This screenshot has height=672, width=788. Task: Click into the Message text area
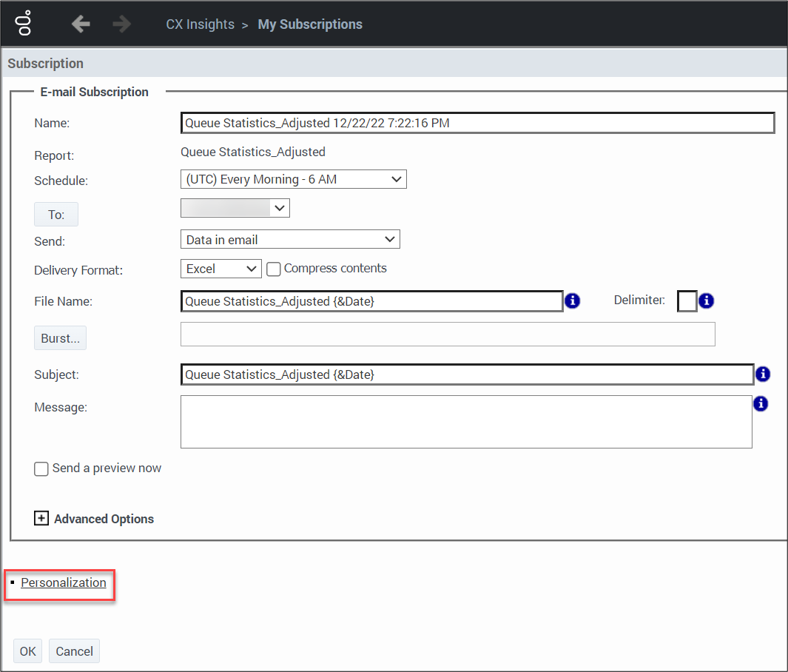point(466,422)
